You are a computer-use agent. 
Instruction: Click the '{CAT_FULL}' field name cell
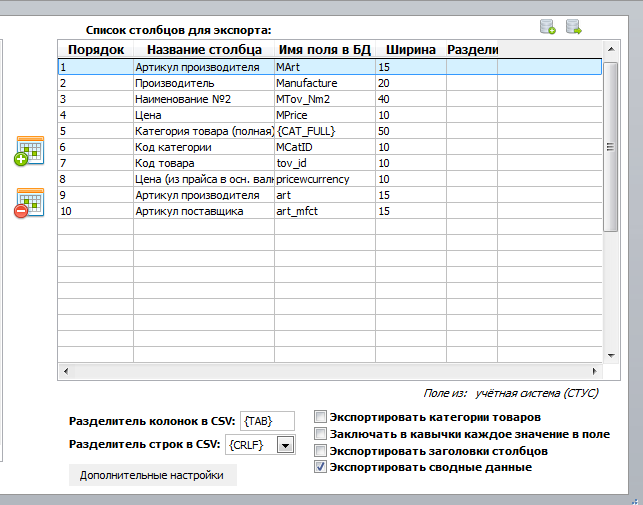coord(325,131)
